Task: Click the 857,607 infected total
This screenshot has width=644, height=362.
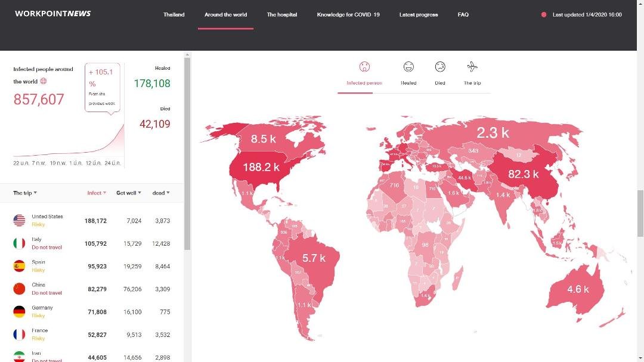Action: pyautogui.click(x=39, y=100)
